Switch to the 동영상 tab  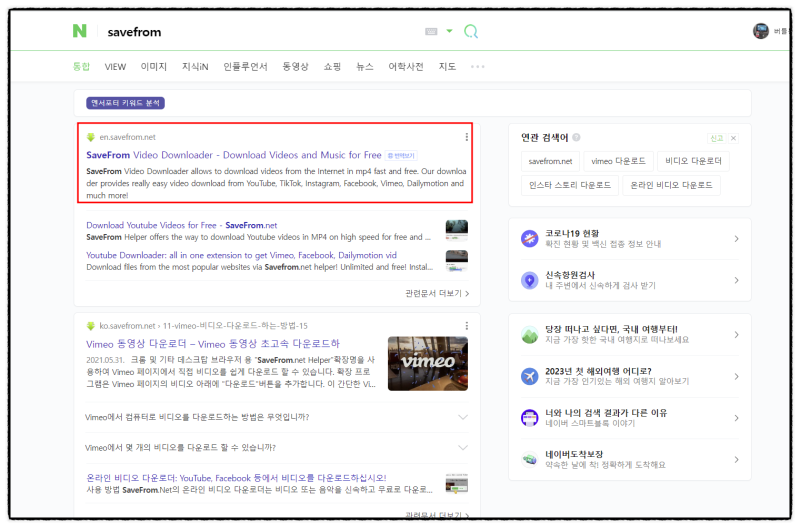pos(295,66)
